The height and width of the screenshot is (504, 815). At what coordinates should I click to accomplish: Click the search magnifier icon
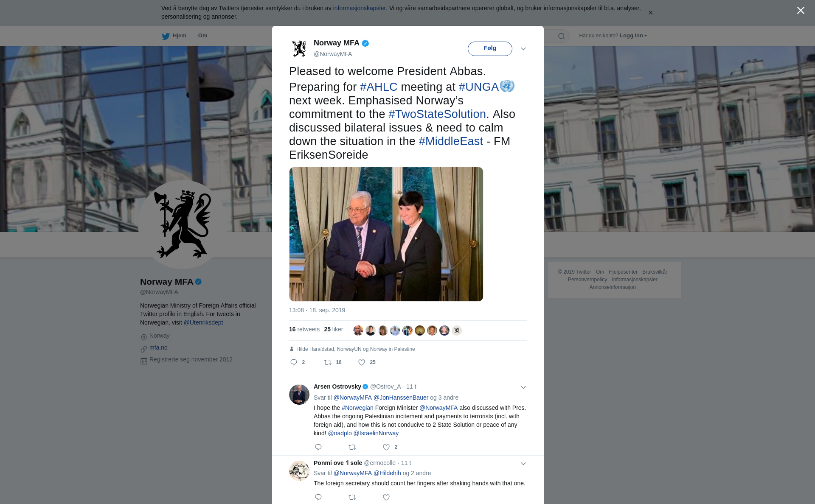pyautogui.click(x=561, y=36)
